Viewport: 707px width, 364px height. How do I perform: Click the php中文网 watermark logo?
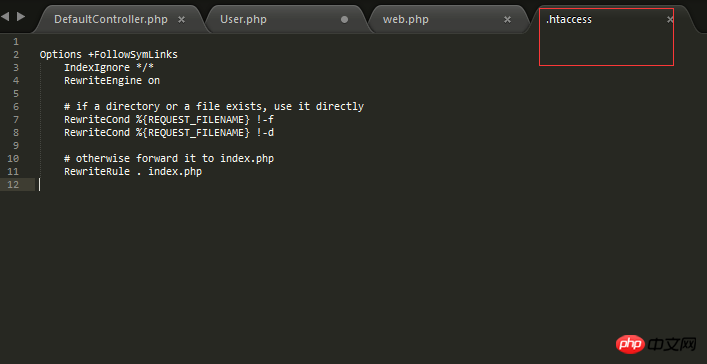click(x=656, y=345)
